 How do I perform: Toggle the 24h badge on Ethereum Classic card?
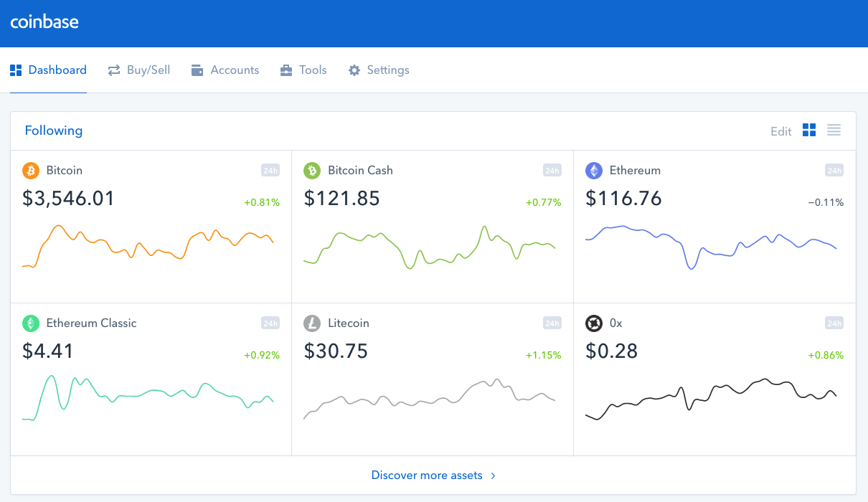click(270, 323)
